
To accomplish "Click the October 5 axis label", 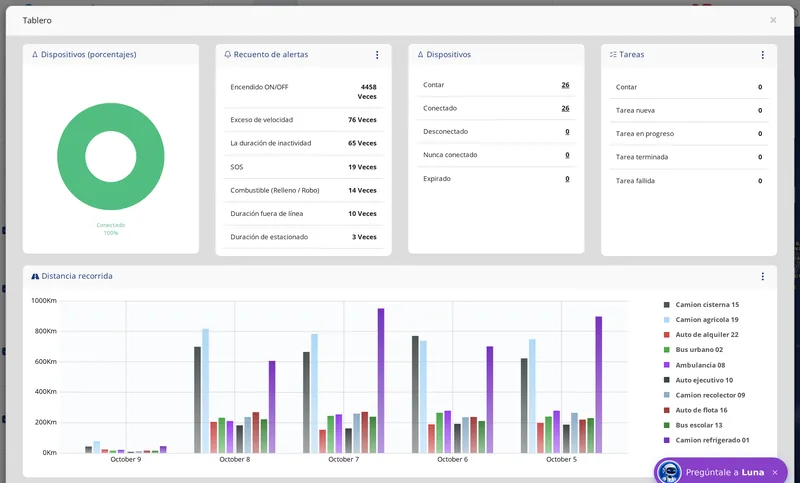I will pos(561,460).
